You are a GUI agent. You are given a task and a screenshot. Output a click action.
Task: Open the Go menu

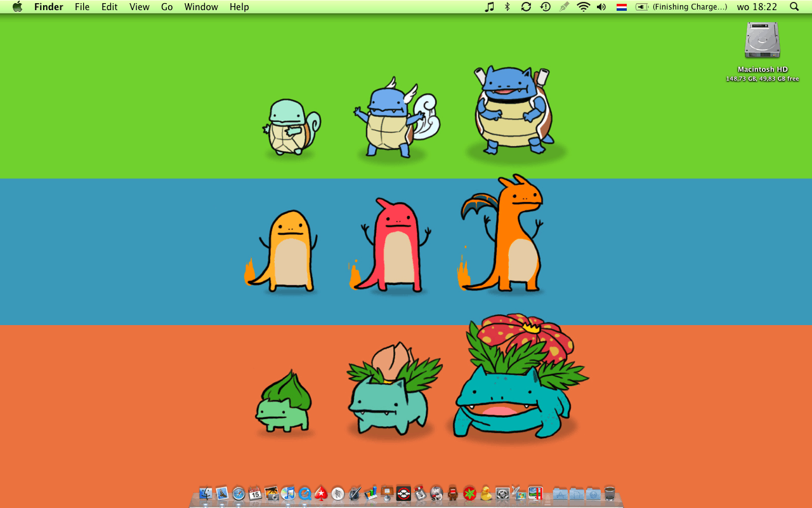click(167, 7)
